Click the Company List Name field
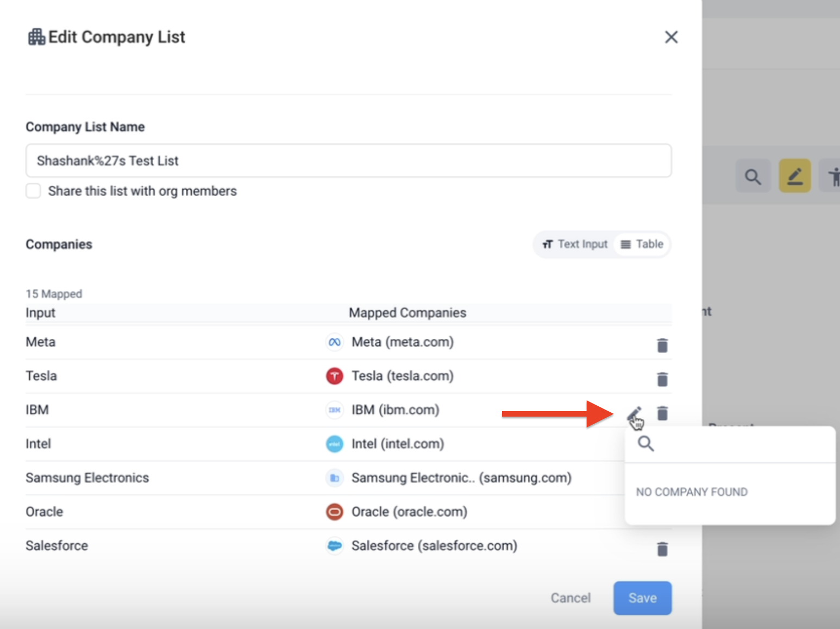This screenshot has width=840, height=629. coord(348,161)
